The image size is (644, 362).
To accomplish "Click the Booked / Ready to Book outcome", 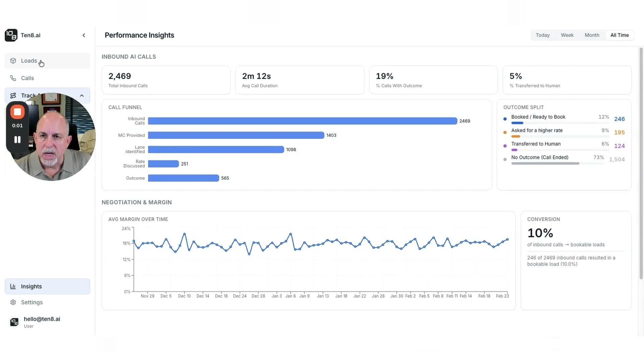I will (538, 117).
